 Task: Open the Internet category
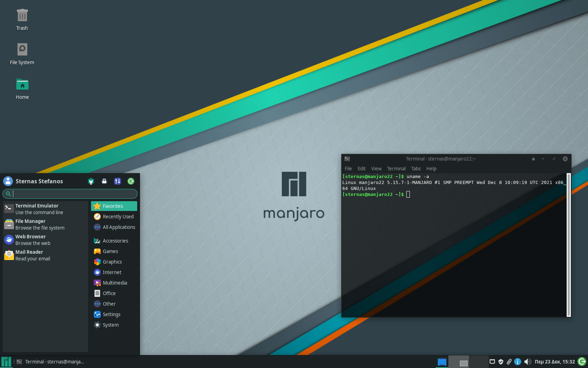(x=114, y=272)
